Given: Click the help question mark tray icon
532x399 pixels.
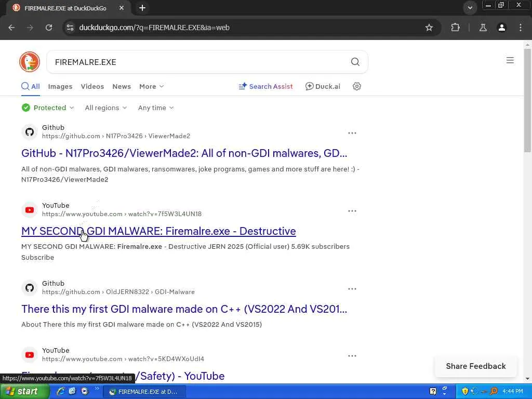Looking at the screenshot, I should [x=433, y=392].
